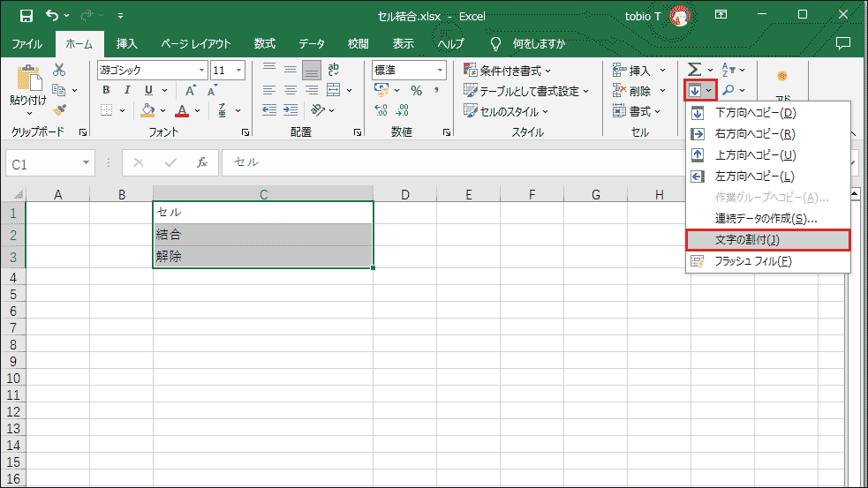Click the テーブルとして書式設定 button
868x488 pixels.
point(526,91)
